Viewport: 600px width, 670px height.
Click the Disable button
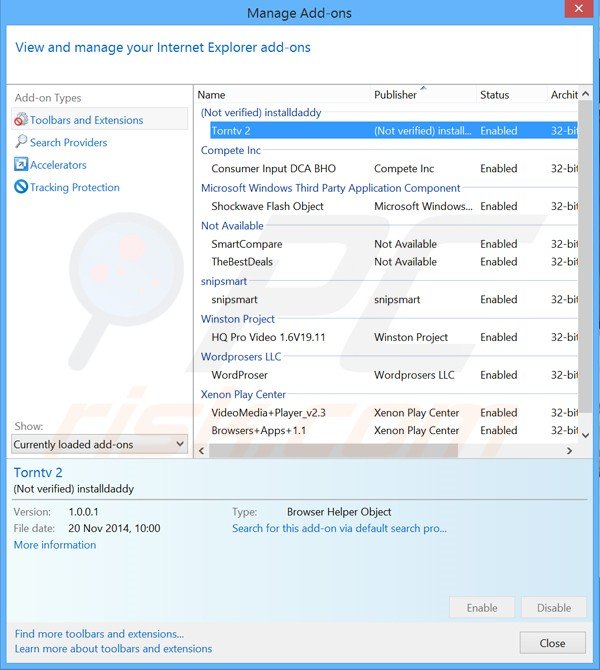pos(554,607)
